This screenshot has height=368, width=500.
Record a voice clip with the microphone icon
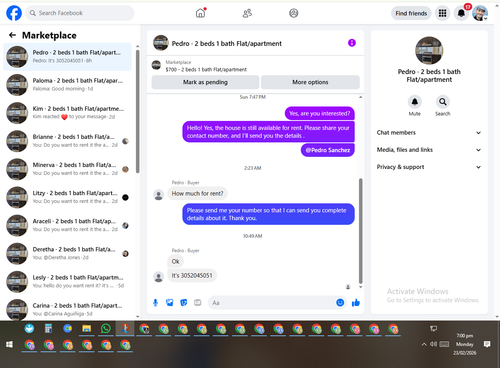tap(155, 303)
